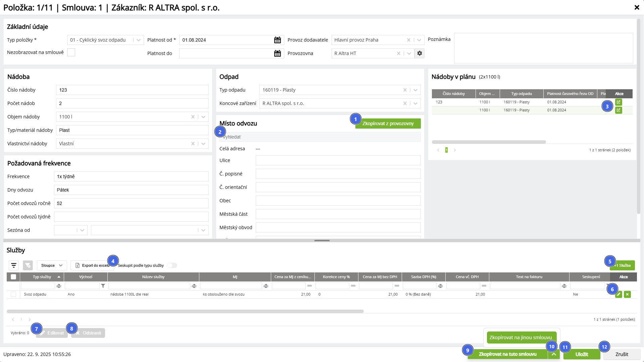The image size is (644, 362).
Task: Click Sazba DPH filter mode icon
Action: (x=440, y=286)
